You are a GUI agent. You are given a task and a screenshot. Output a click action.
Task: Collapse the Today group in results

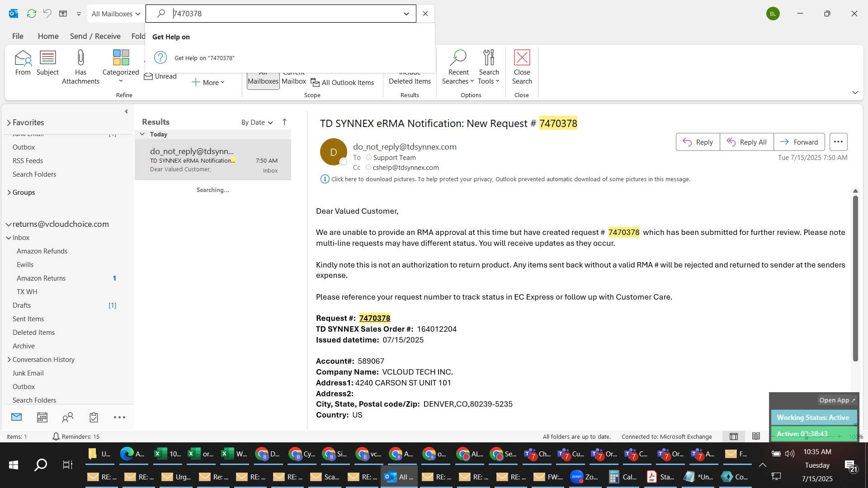142,134
